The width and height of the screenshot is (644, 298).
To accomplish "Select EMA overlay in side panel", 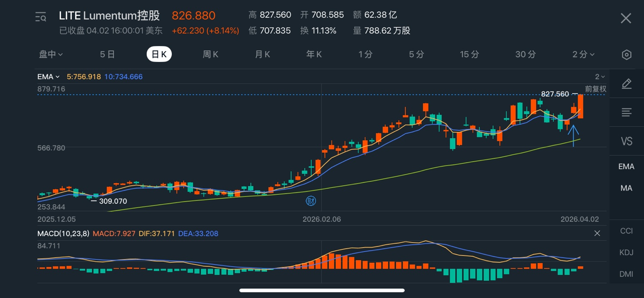I will click(626, 166).
